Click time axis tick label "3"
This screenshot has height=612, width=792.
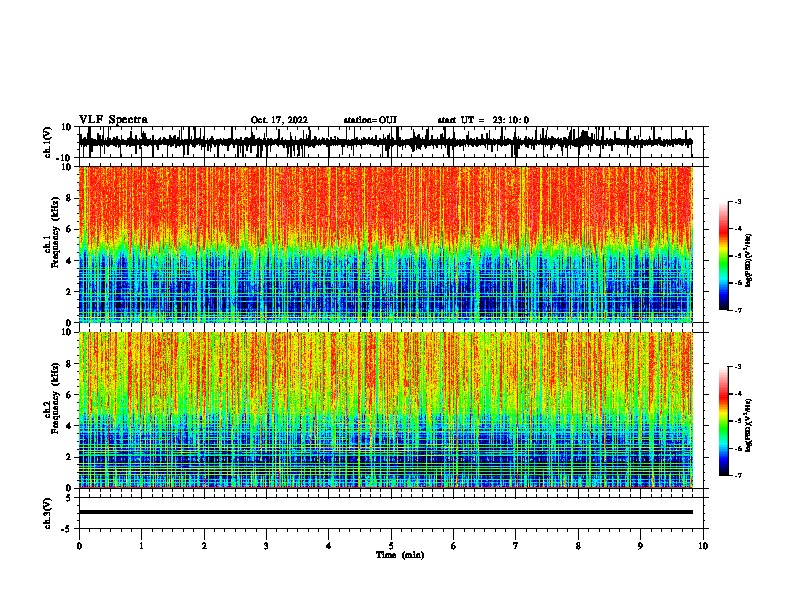(266, 546)
